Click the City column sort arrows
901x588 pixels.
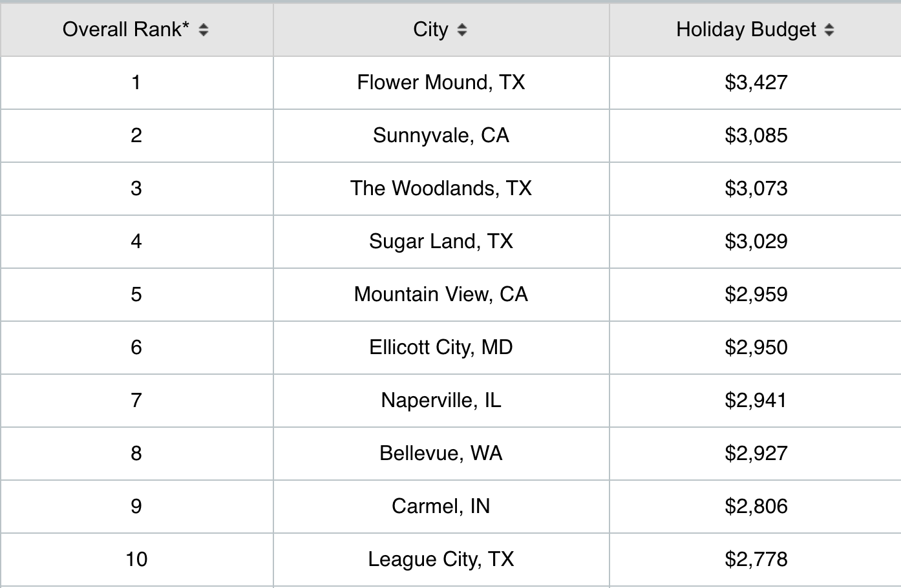click(461, 30)
